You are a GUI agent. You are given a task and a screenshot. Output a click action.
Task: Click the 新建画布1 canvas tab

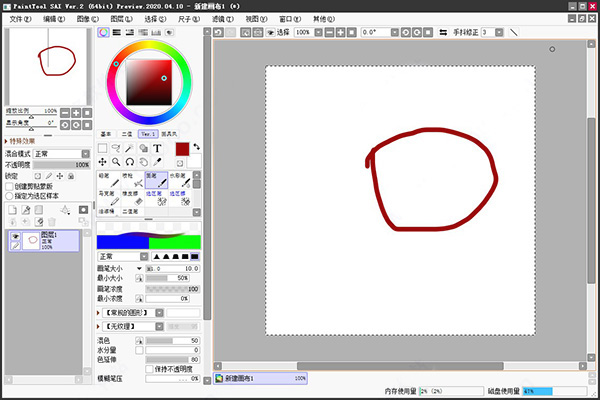260,378
